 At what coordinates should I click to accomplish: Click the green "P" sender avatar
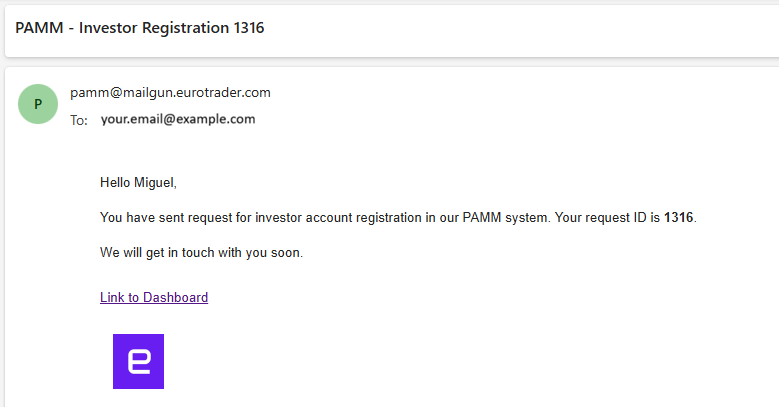pos(38,104)
